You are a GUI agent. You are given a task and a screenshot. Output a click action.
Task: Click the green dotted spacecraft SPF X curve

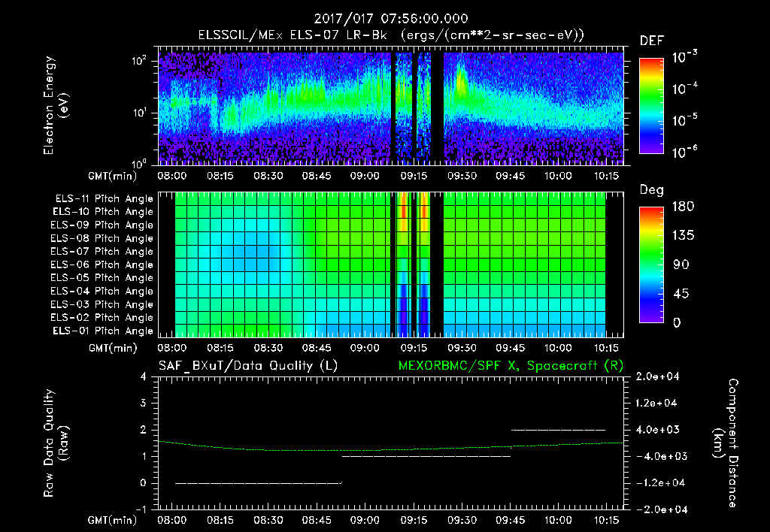(391, 449)
